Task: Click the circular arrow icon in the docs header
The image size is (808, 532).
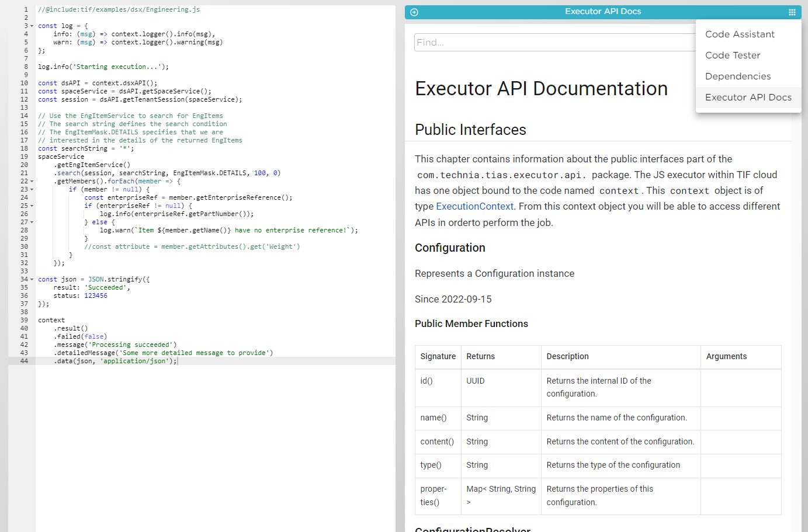Action: pos(414,12)
